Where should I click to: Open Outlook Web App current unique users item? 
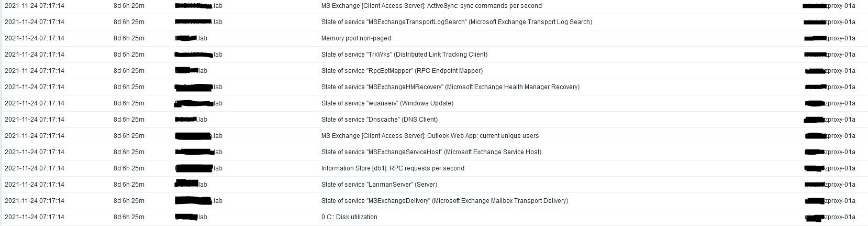coord(430,136)
